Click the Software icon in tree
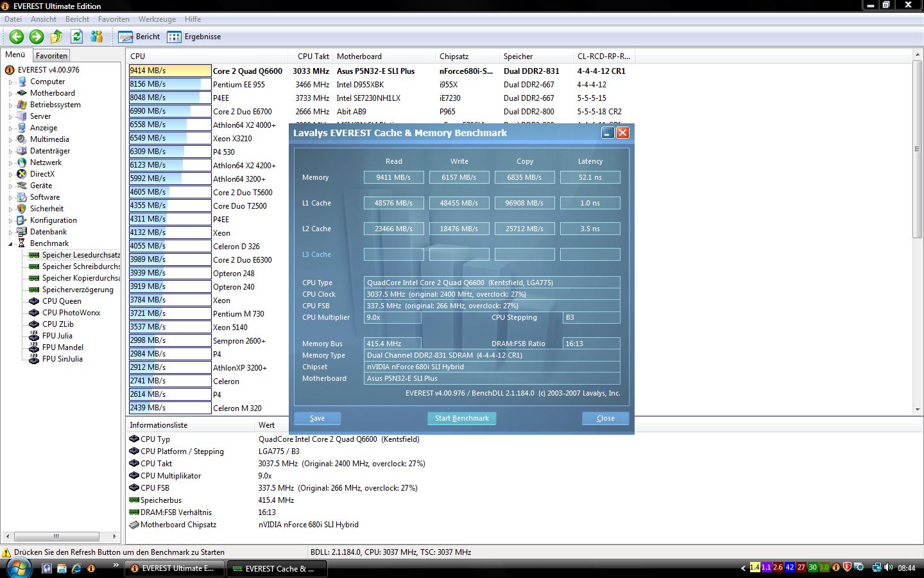The height and width of the screenshot is (578, 924). coord(22,197)
